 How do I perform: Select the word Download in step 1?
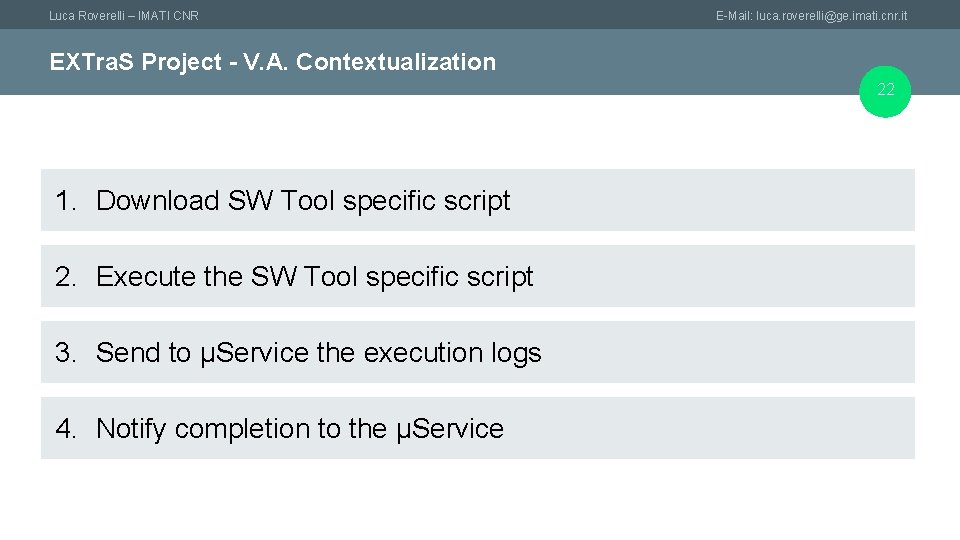pos(157,201)
